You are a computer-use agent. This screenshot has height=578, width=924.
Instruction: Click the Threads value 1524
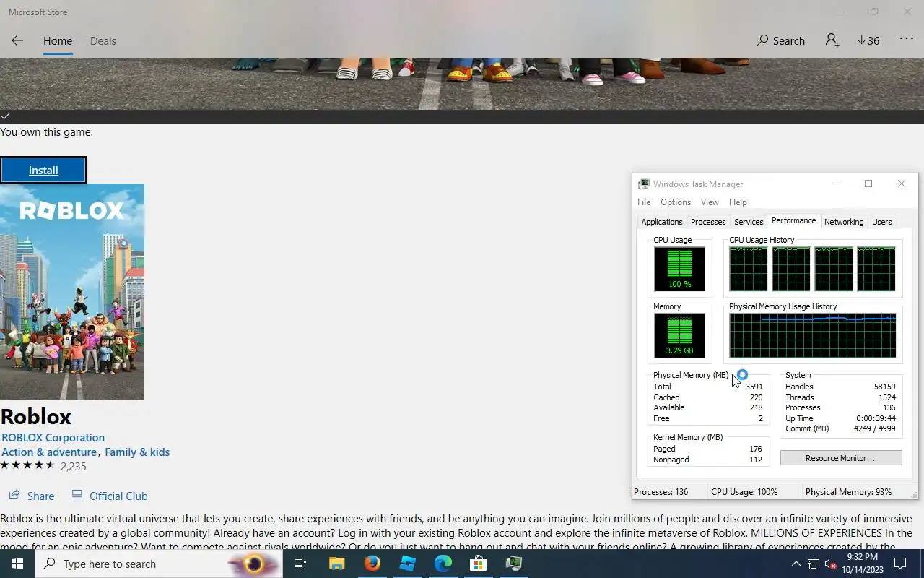(887, 397)
